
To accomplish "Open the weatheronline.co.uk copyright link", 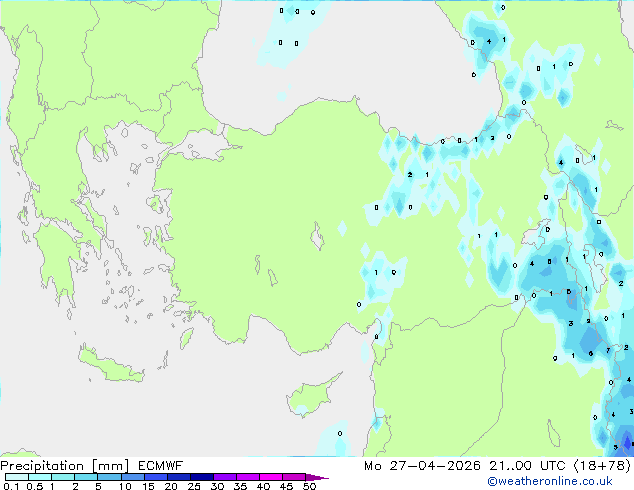I will pos(549,481).
